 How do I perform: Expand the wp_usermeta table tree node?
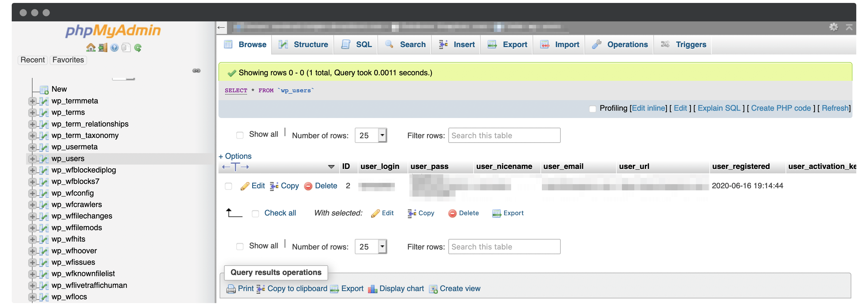[x=32, y=147]
